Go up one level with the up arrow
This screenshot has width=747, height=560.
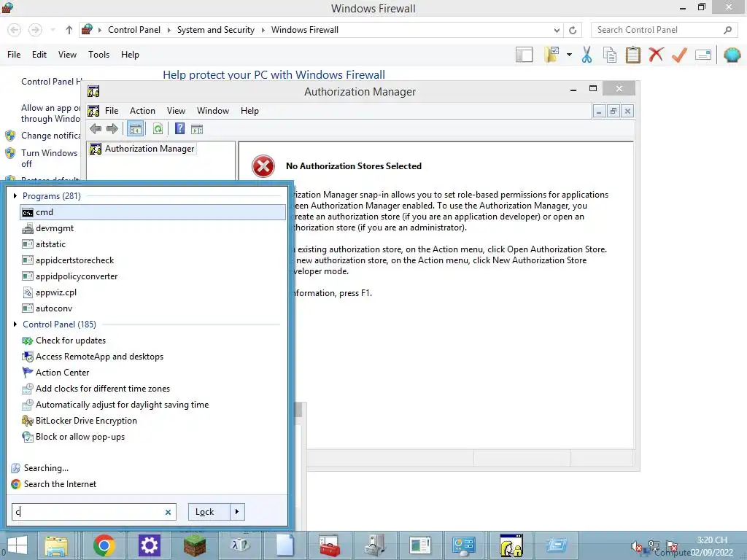[x=69, y=30]
